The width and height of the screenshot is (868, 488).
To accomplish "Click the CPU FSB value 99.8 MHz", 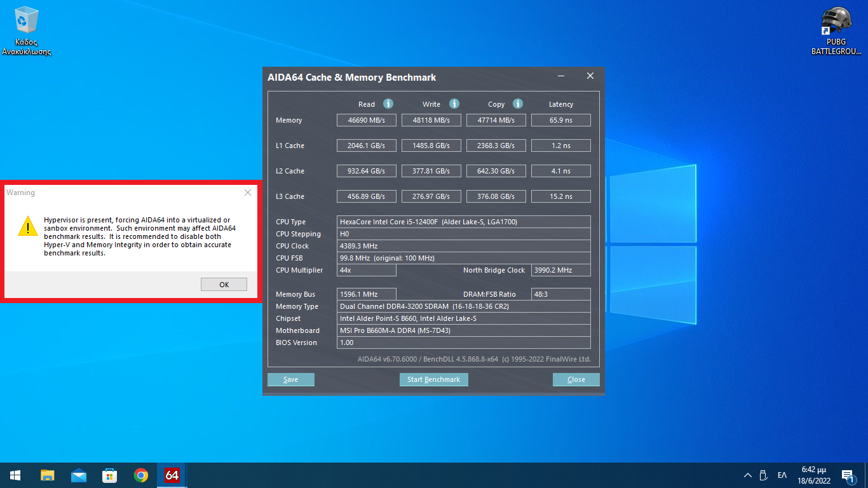I will click(x=464, y=258).
